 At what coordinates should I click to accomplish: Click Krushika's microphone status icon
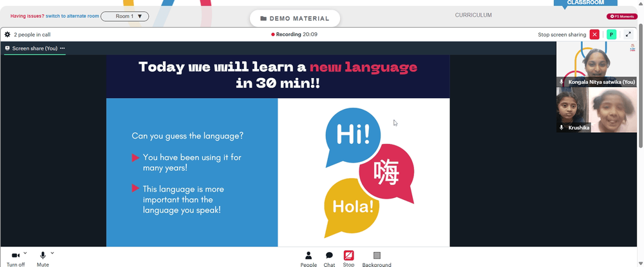[x=562, y=128]
